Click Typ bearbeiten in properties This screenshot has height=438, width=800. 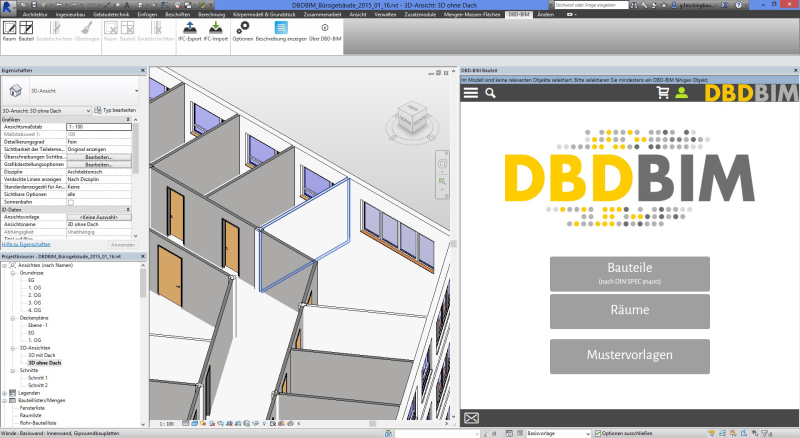click(115, 110)
